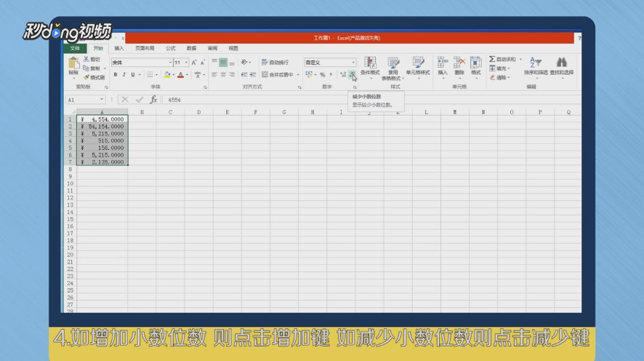644x361 pixels.
Task: Switch to the Data (数据) tab
Action: (191, 49)
